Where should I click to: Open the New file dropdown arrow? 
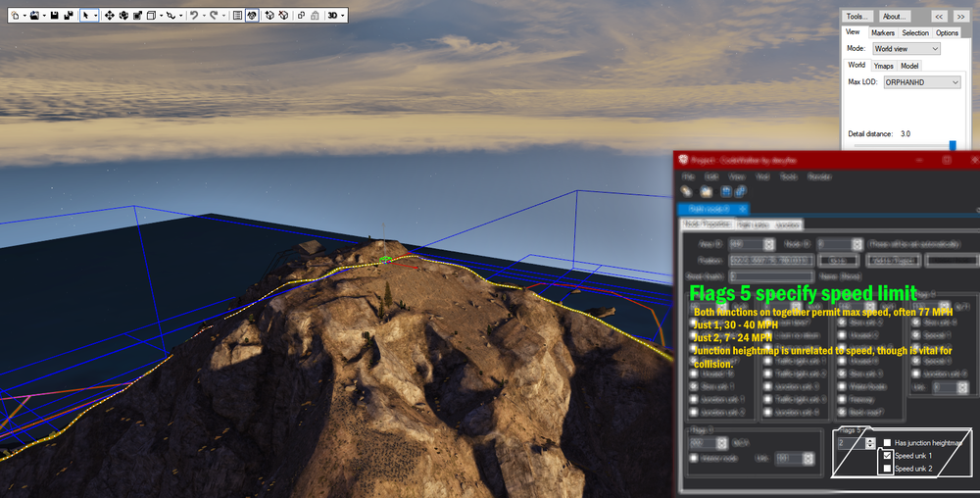pos(24,16)
